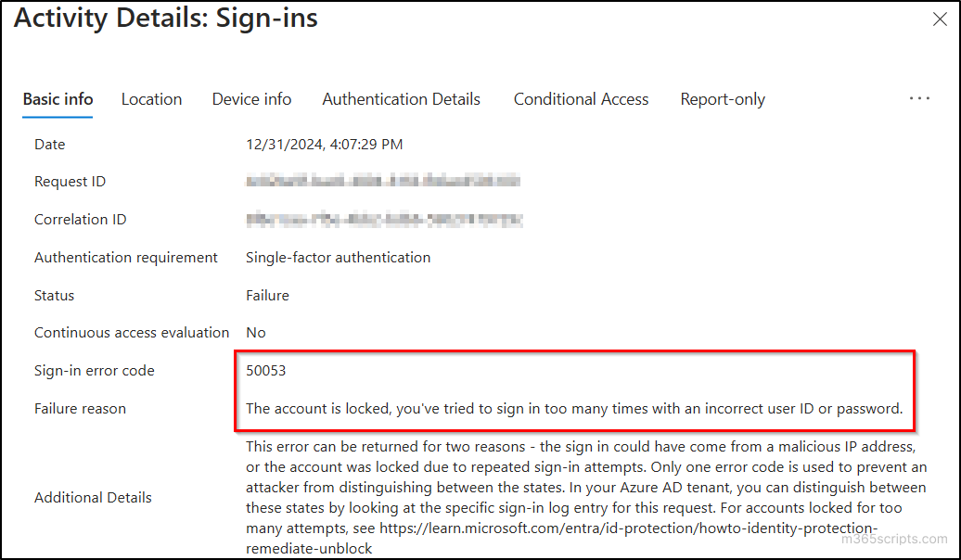Close the Activity Details pane
The width and height of the screenshot is (961, 560).
(940, 19)
